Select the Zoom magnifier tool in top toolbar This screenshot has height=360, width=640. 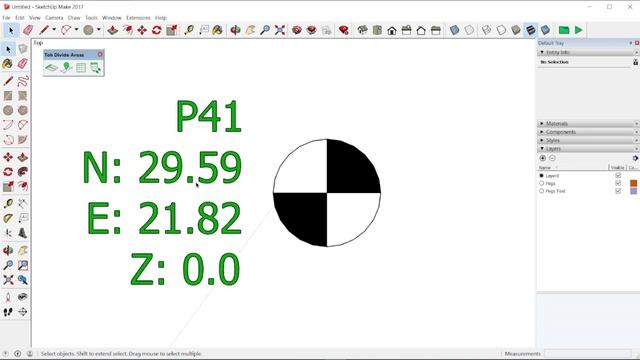coord(265,30)
